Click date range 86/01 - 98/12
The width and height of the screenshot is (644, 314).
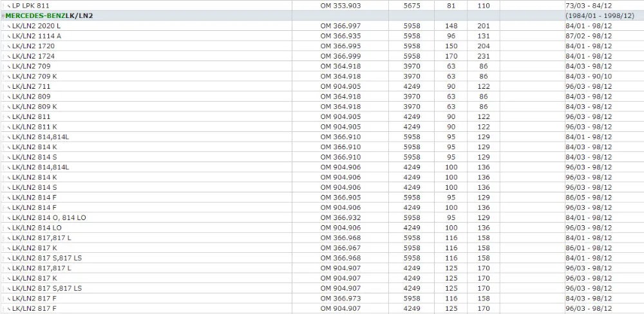coord(589,248)
